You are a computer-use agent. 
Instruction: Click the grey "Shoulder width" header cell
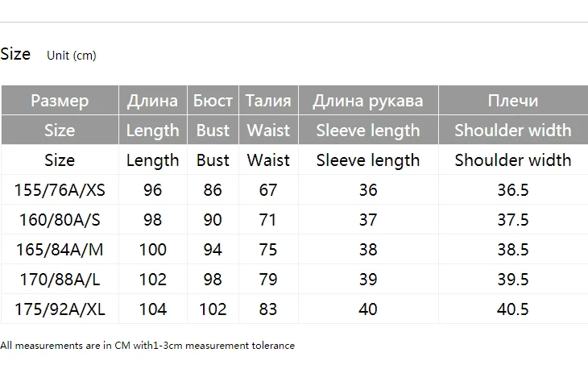(x=513, y=131)
